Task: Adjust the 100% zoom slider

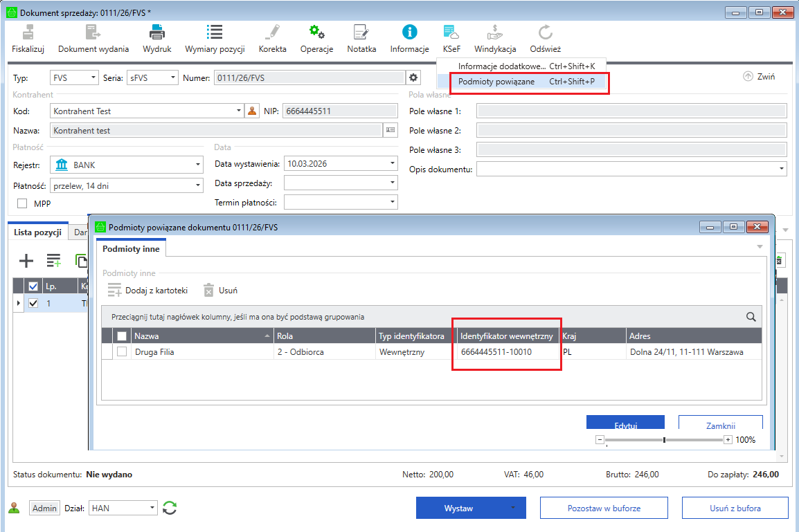Action: pos(664,440)
